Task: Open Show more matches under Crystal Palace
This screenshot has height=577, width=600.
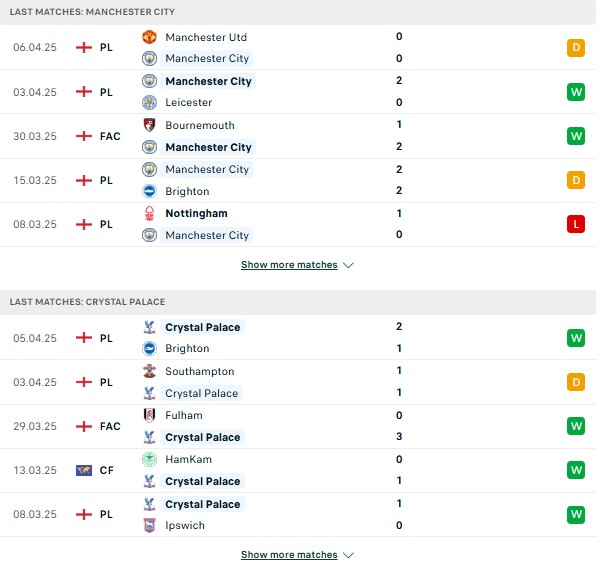Action: pyautogui.click(x=289, y=555)
